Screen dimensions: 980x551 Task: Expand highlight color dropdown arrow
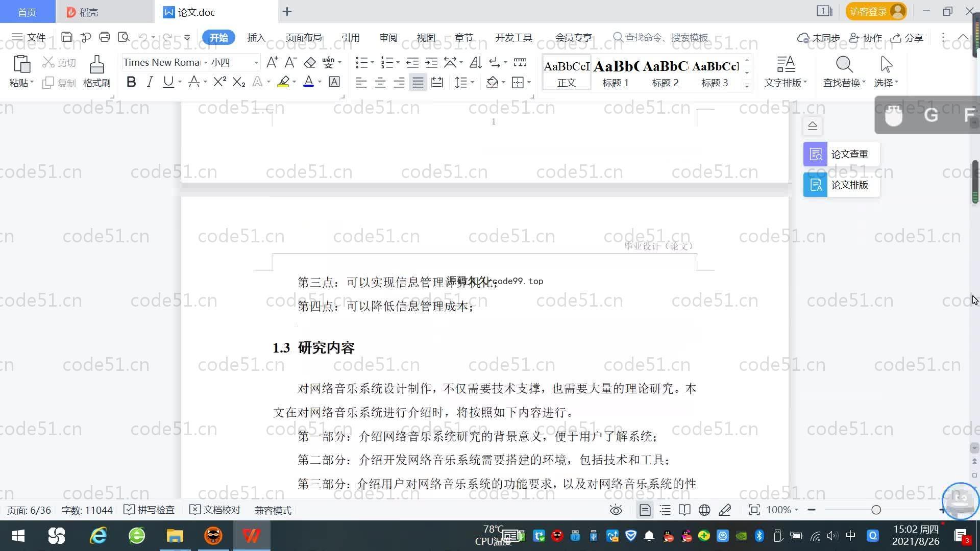tap(294, 82)
